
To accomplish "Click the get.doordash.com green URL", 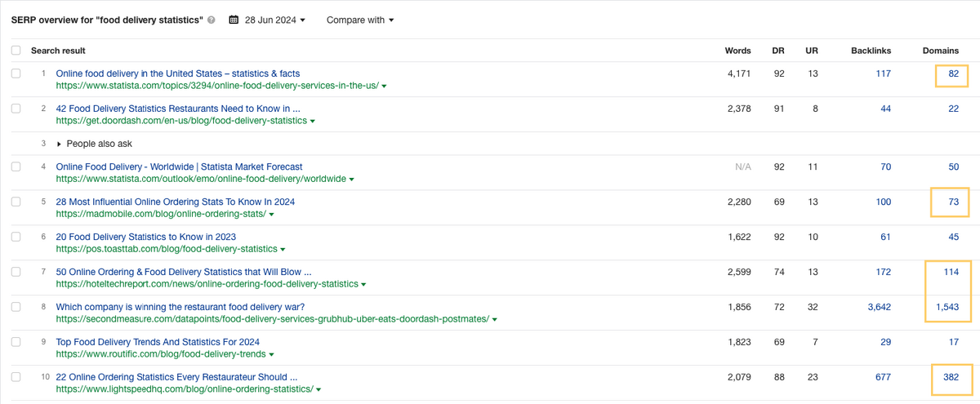I will [181, 121].
